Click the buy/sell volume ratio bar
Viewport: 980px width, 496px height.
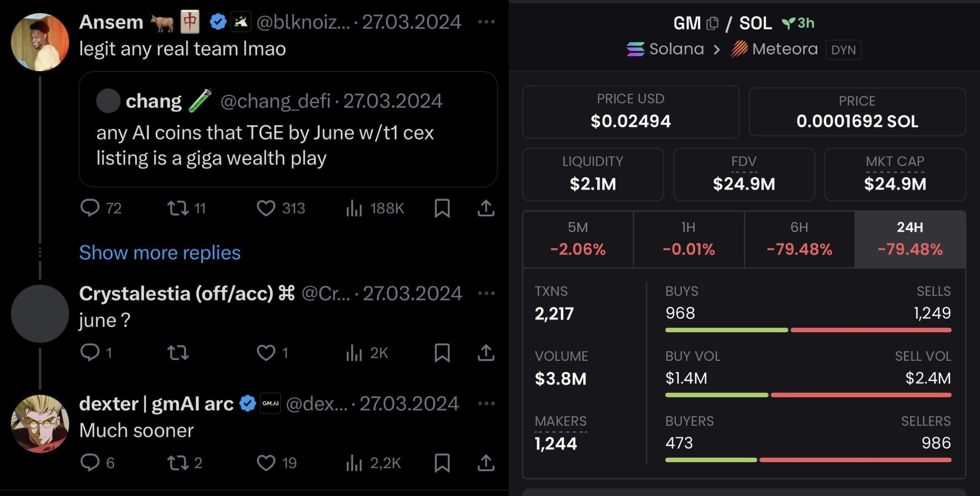click(x=808, y=395)
